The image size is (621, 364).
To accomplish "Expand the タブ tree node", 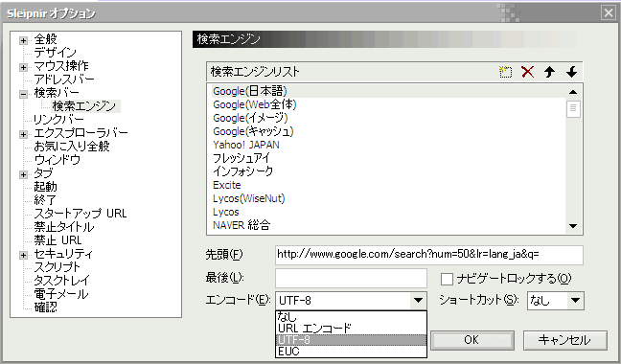I will [x=23, y=174].
